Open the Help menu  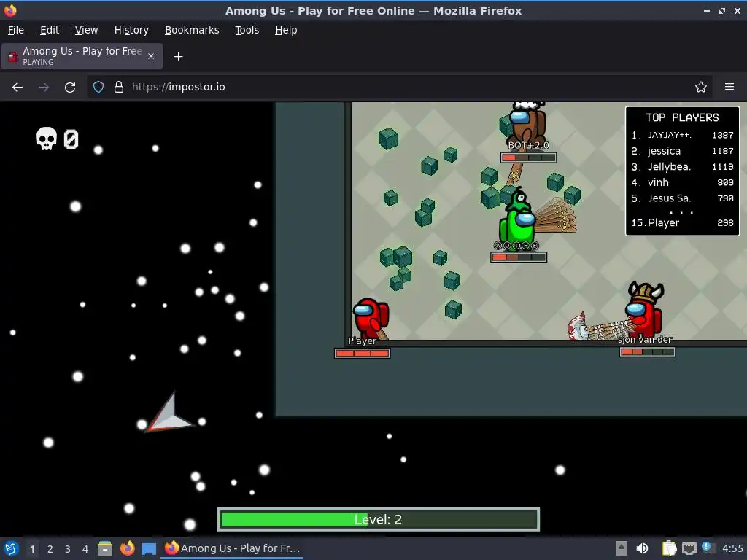(286, 30)
